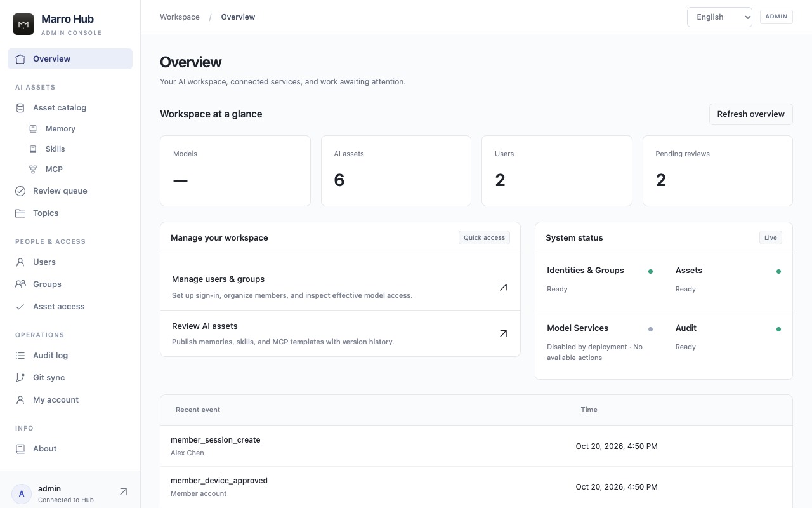This screenshot has width=812, height=508.
Task: Open Audit log in sidebar
Action: point(70,356)
